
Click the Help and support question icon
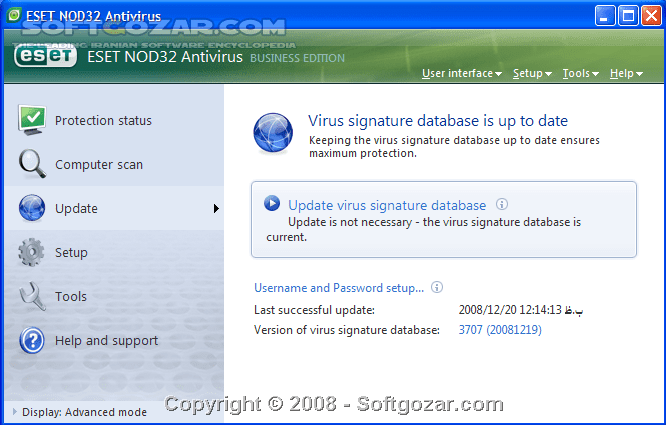pyautogui.click(x=32, y=340)
